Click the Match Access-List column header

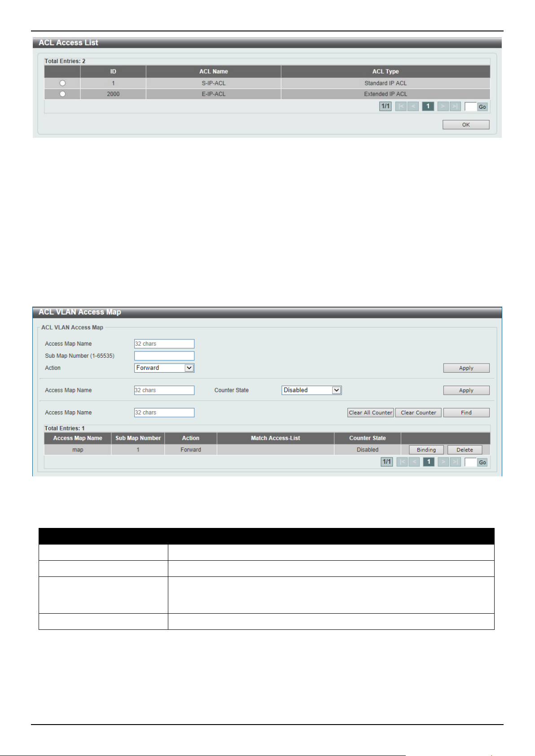pyautogui.click(x=276, y=438)
